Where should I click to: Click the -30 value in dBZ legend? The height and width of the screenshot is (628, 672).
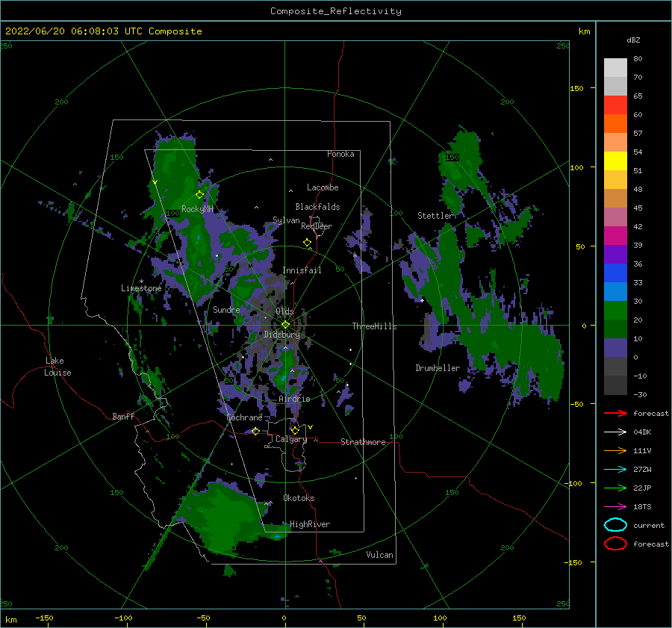(641, 394)
